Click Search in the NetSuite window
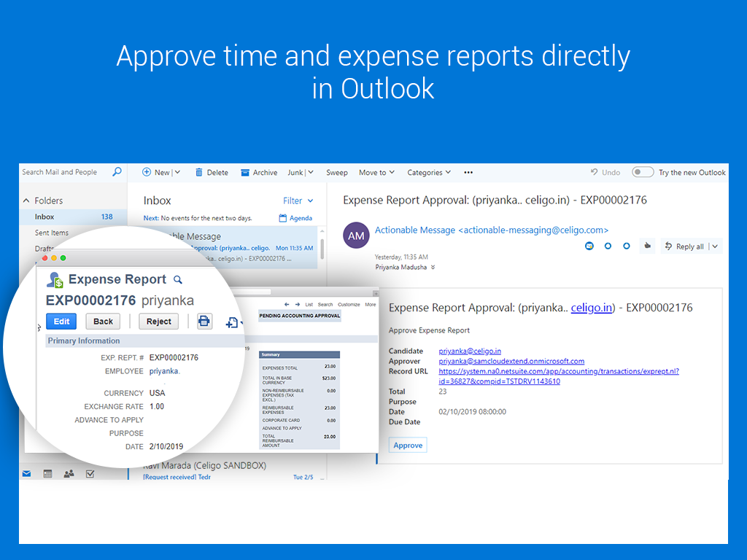747x560 pixels. pyautogui.click(x=325, y=304)
